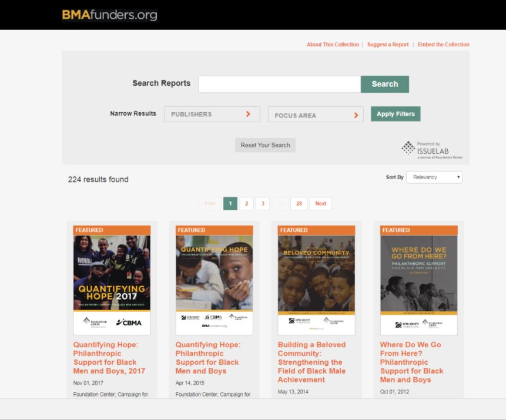Image resolution: width=506 pixels, height=420 pixels.
Task: Open title link Quantifying Hope 2017 report
Action: (x=109, y=358)
